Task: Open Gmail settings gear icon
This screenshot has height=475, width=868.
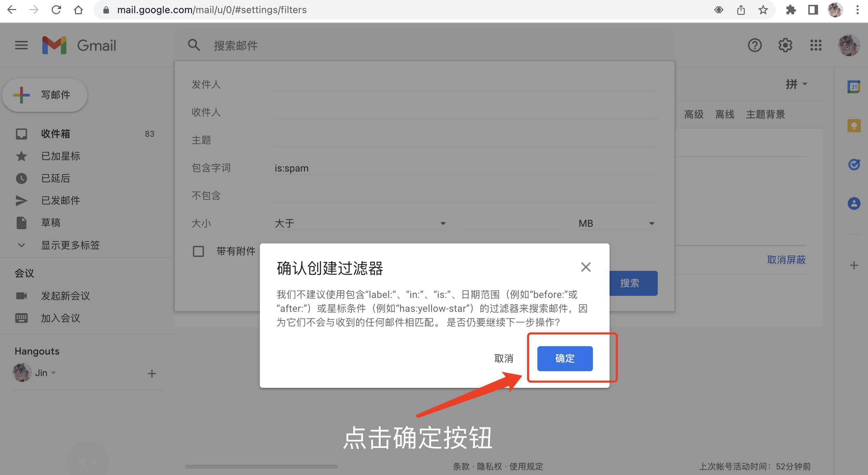Action: point(785,45)
